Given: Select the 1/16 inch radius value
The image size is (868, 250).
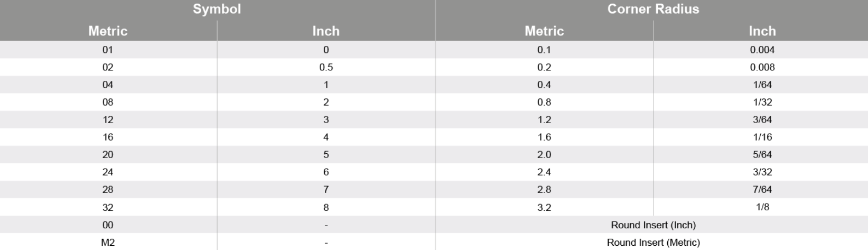Looking at the screenshot, I should point(762,137).
